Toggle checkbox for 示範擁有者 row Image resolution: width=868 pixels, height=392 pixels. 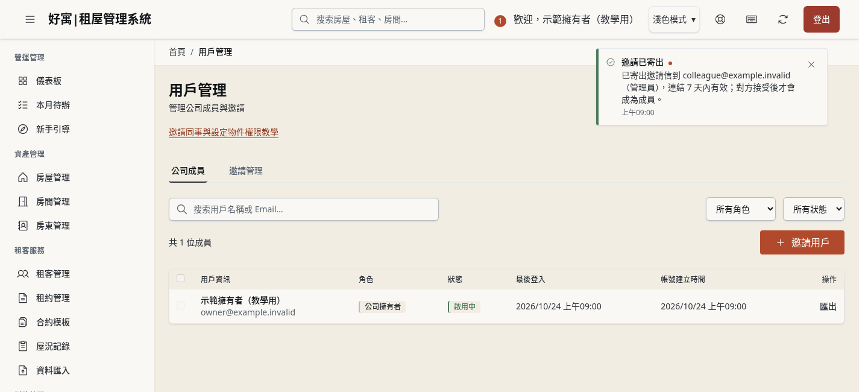(x=181, y=306)
